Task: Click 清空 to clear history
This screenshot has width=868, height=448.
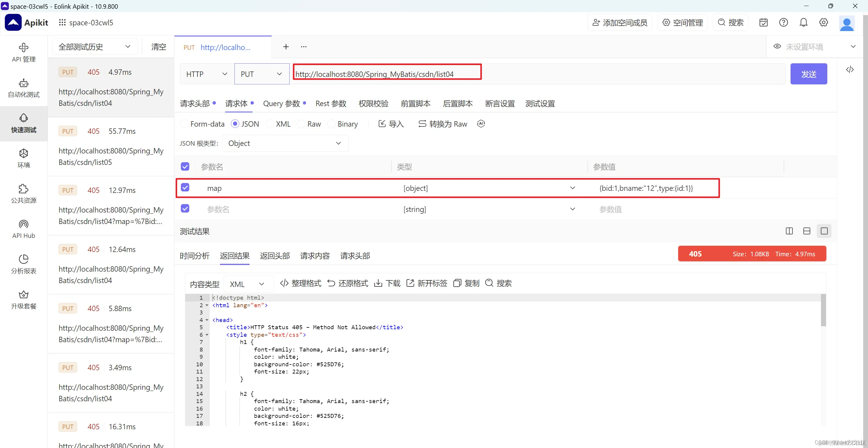Action: click(x=159, y=47)
